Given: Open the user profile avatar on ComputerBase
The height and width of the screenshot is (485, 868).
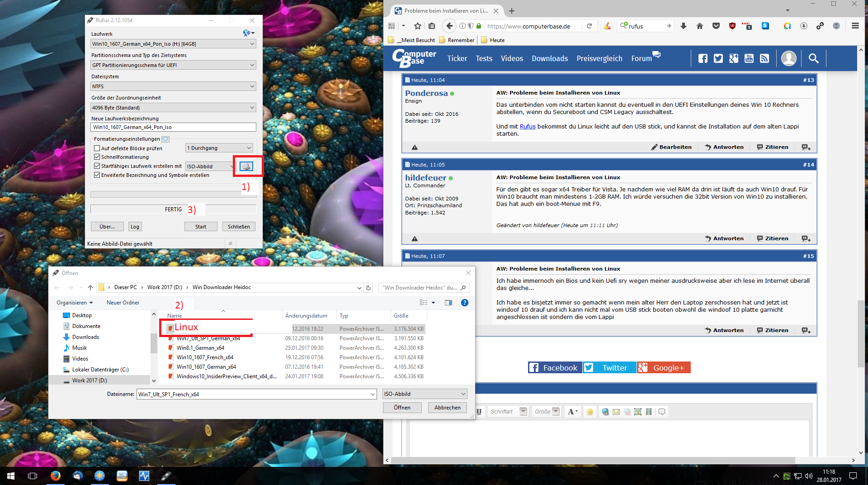Looking at the screenshot, I should click(x=789, y=58).
